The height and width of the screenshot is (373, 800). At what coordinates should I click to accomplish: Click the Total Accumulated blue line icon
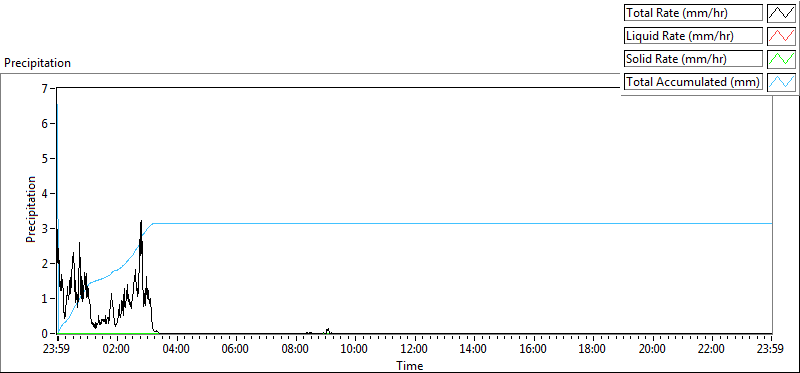coord(781,81)
